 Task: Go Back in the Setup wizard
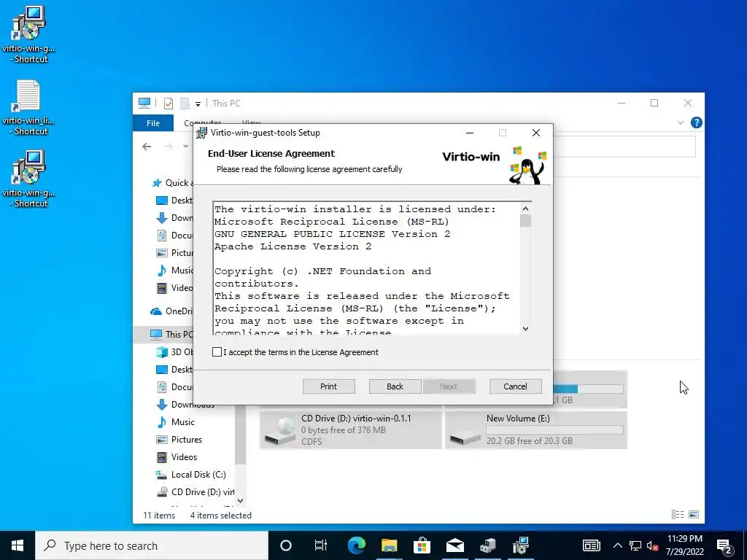(395, 386)
